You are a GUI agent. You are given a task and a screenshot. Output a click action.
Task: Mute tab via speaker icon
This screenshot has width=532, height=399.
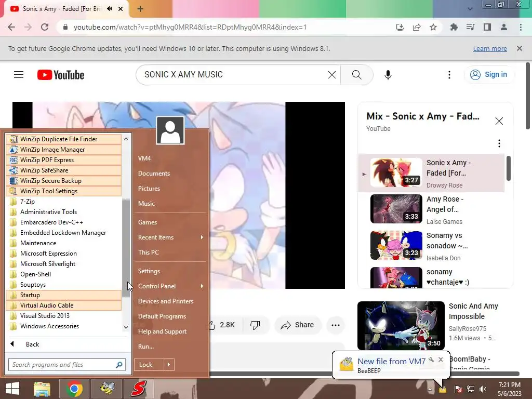tap(109, 9)
